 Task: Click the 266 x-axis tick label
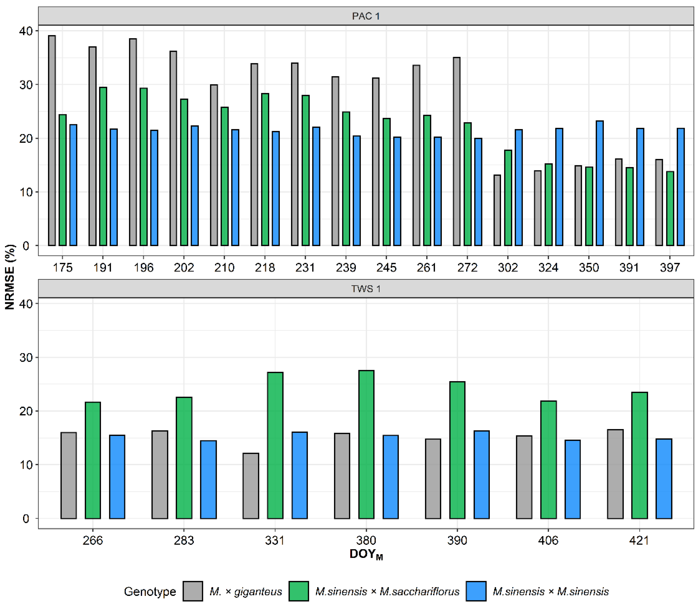(93, 540)
